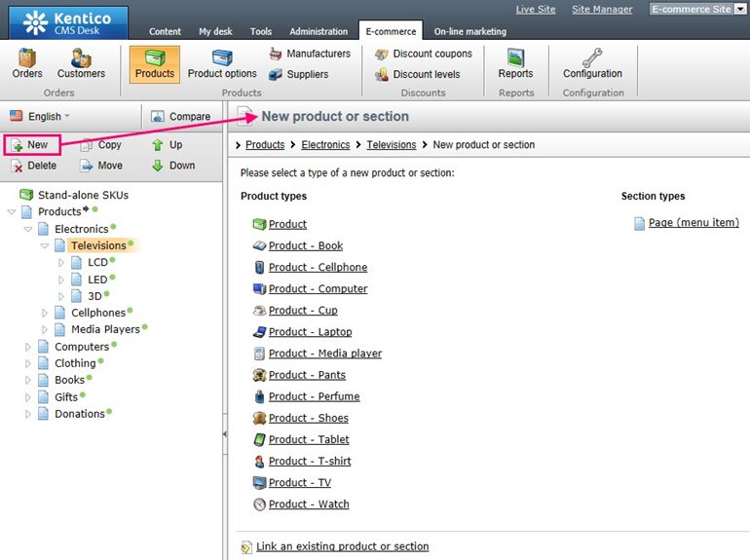Switch to the My desk tab
Screen dimensions: 750x560
click(215, 31)
